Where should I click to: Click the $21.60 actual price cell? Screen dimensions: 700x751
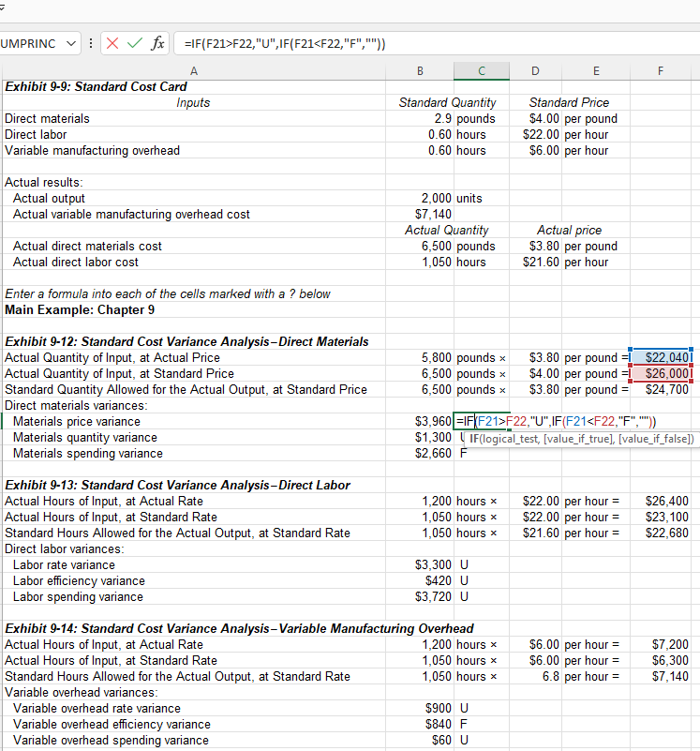coord(535,262)
